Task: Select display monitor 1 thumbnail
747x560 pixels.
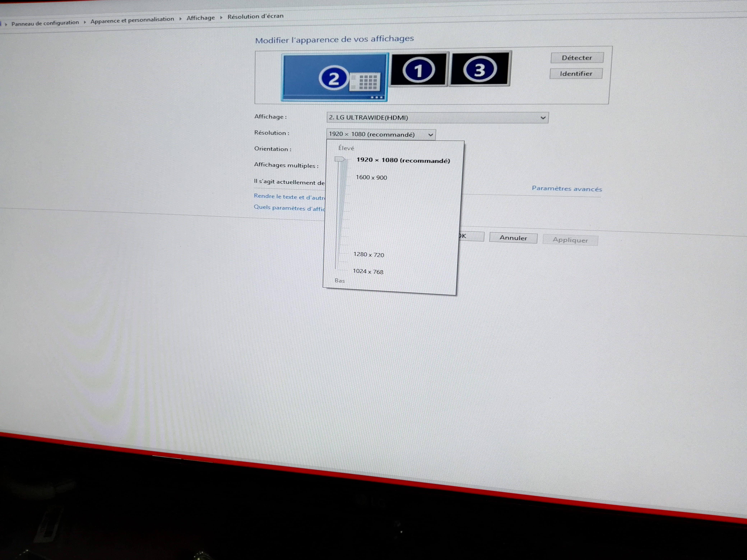Action: (419, 69)
